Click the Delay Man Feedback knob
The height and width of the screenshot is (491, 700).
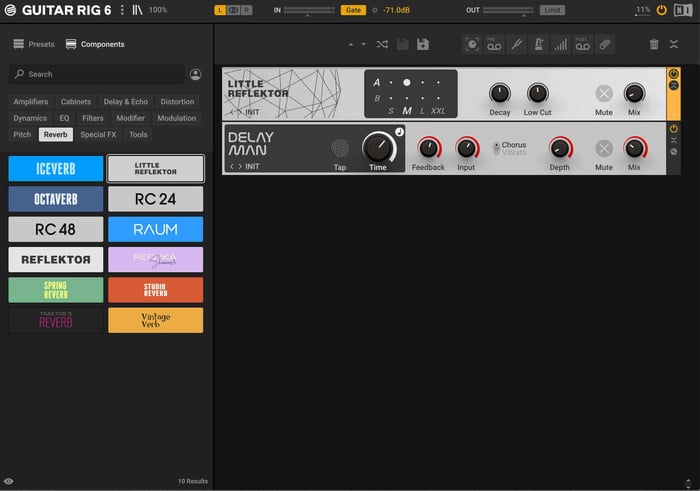pyautogui.click(x=428, y=148)
